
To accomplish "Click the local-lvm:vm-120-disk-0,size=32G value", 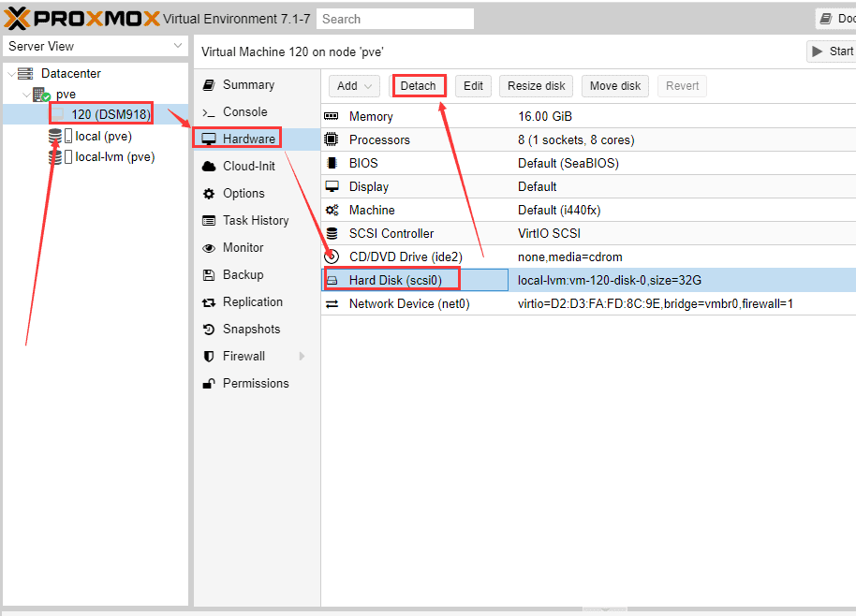I will pos(610,281).
